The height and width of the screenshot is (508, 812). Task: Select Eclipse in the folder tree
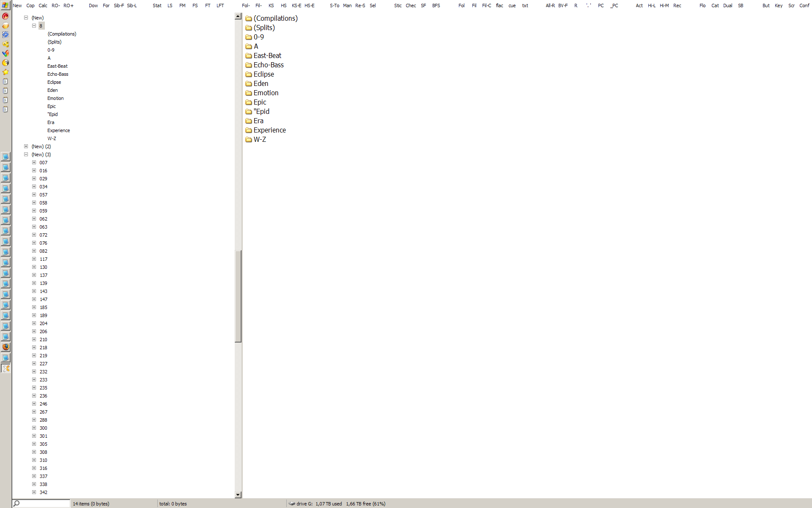[x=54, y=82]
